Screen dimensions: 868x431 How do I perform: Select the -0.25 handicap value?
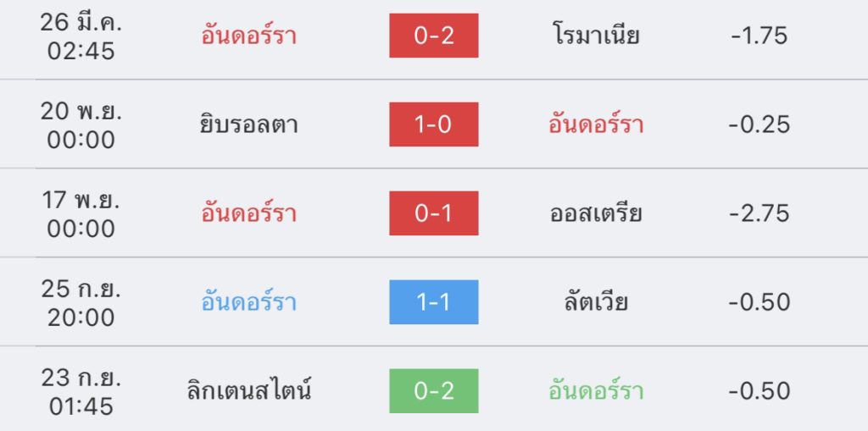759,124
